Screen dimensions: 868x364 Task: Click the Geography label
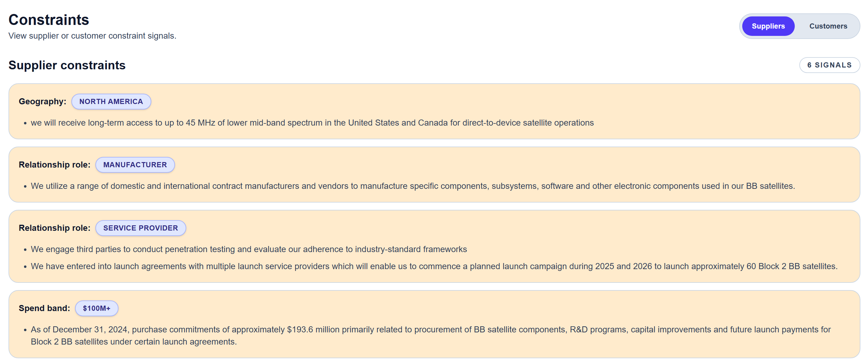[43, 102]
